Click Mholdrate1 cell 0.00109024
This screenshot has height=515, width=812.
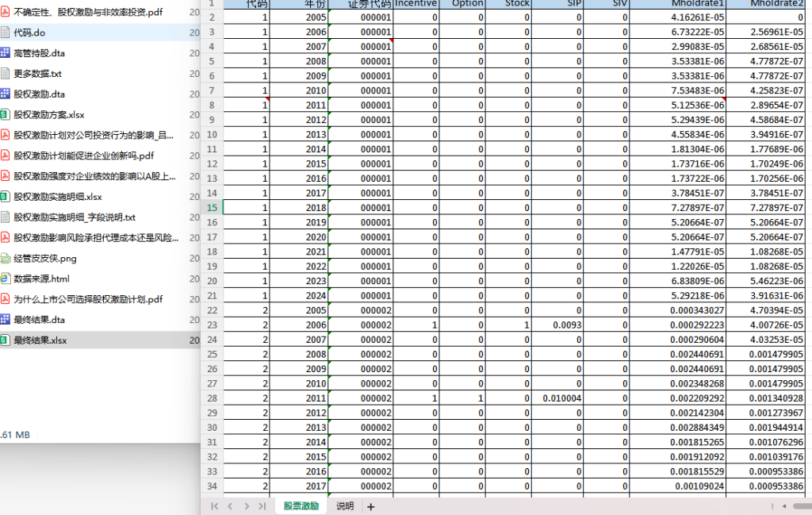point(678,486)
